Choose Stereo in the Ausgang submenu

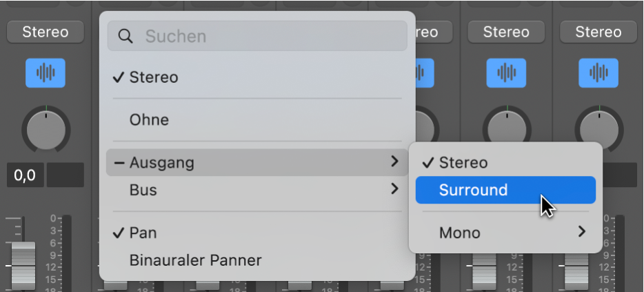pos(463,163)
